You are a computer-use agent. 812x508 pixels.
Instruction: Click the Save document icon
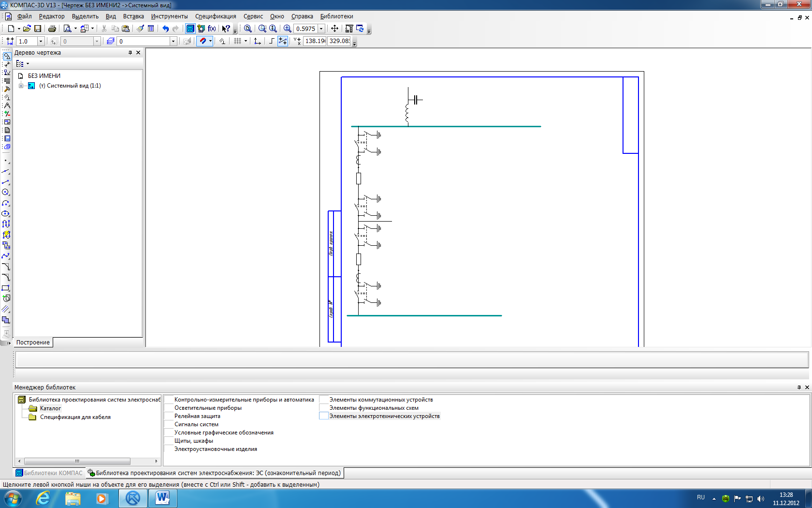tap(38, 29)
